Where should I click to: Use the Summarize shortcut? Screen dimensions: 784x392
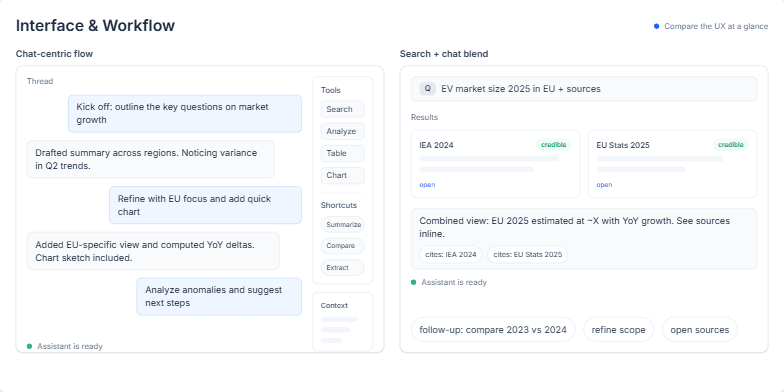pyautogui.click(x=342, y=224)
